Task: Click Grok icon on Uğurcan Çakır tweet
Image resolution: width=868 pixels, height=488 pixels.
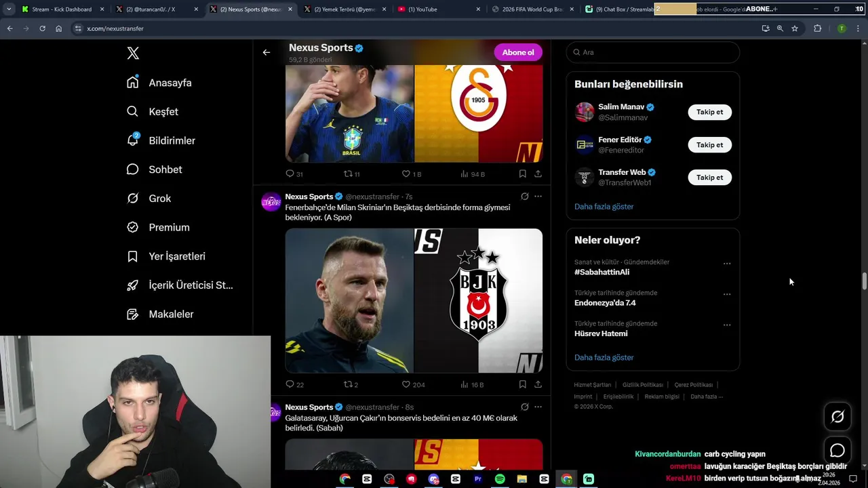Action: tap(524, 407)
